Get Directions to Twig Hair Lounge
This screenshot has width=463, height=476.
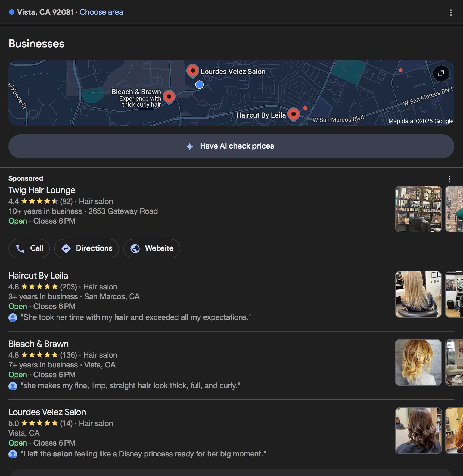(x=86, y=248)
